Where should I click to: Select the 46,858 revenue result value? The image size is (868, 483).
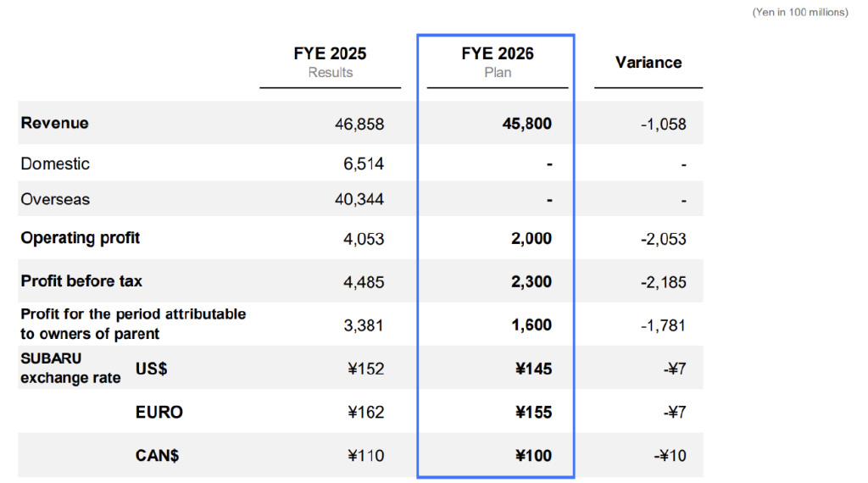[x=359, y=124]
